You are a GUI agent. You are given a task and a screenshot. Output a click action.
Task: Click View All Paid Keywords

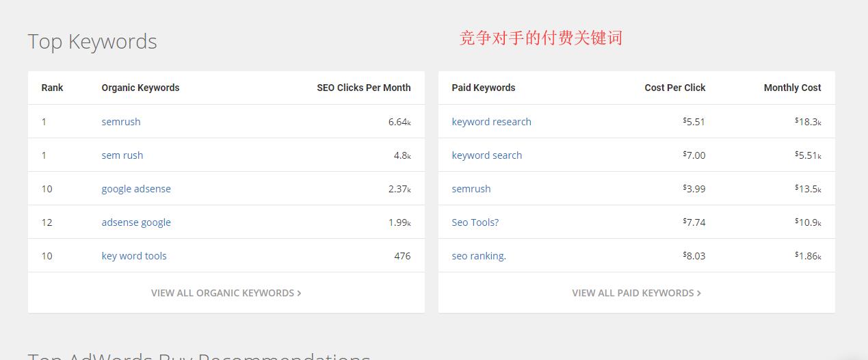637,293
